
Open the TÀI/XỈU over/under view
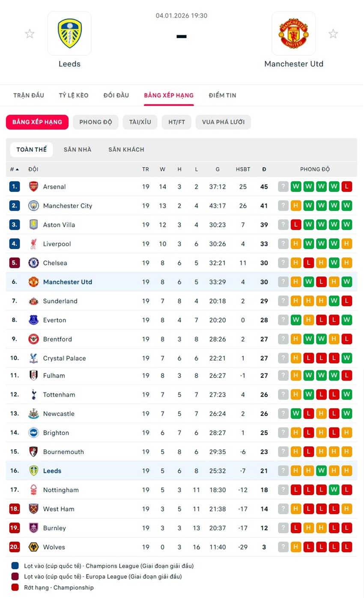(x=140, y=122)
